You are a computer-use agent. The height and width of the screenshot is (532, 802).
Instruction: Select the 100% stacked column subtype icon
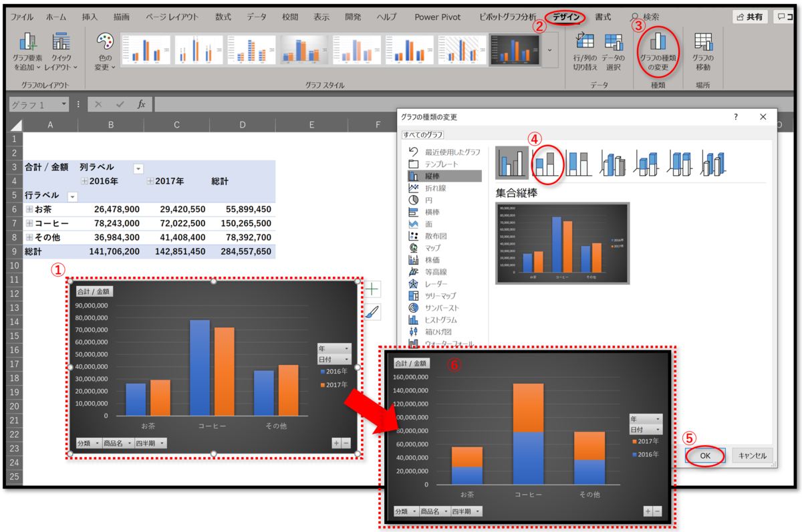(578, 163)
